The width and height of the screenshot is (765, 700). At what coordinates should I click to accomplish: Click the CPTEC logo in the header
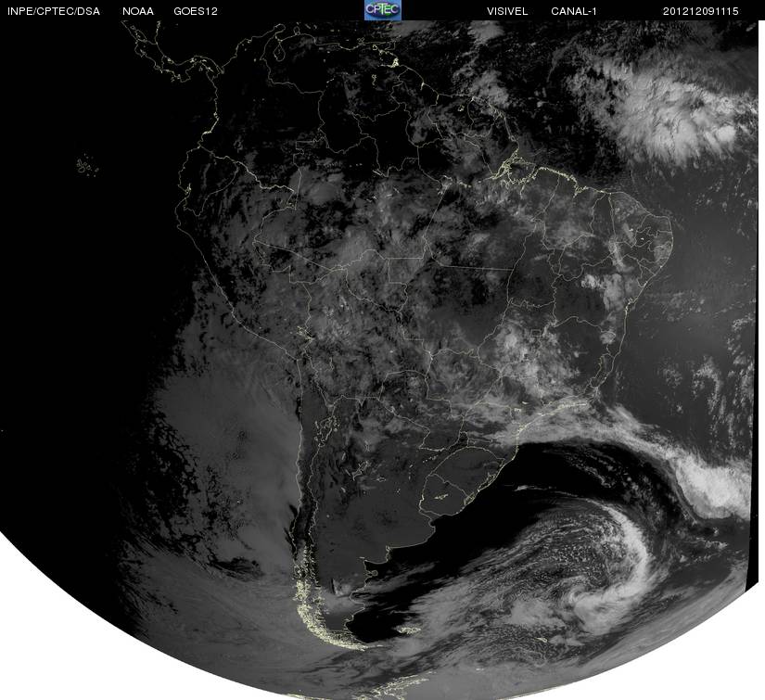point(382,10)
